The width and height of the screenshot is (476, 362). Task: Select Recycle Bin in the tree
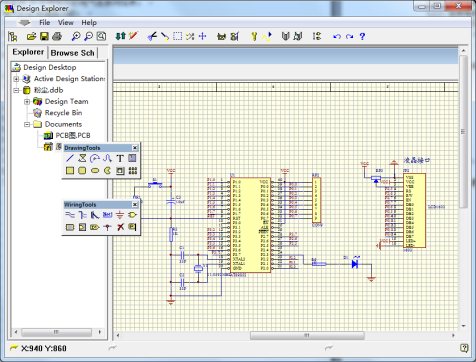[63, 113]
